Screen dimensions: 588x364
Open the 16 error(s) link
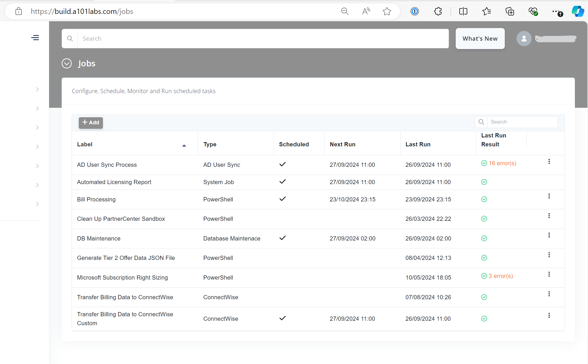point(502,163)
